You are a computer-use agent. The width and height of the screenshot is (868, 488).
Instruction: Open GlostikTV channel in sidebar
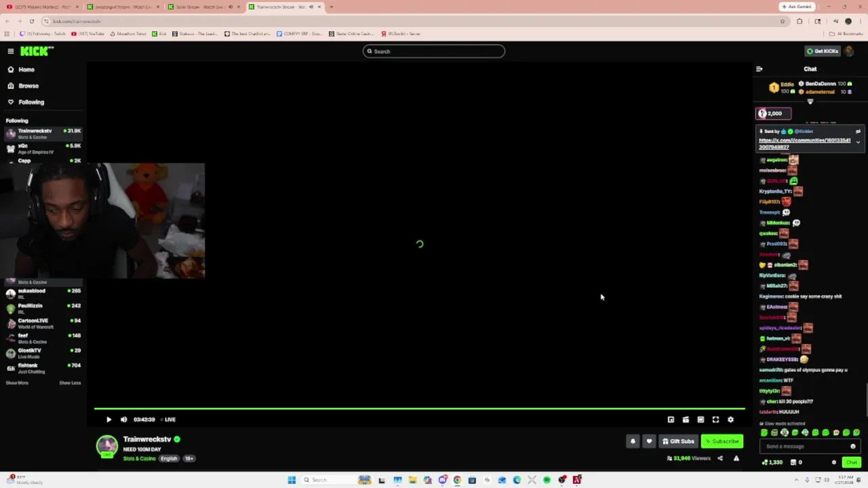(43, 353)
